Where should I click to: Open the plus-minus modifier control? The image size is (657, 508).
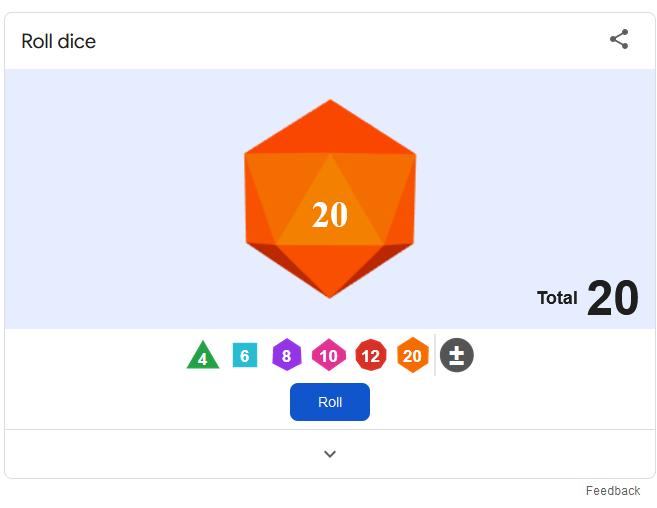coord(457,355)
